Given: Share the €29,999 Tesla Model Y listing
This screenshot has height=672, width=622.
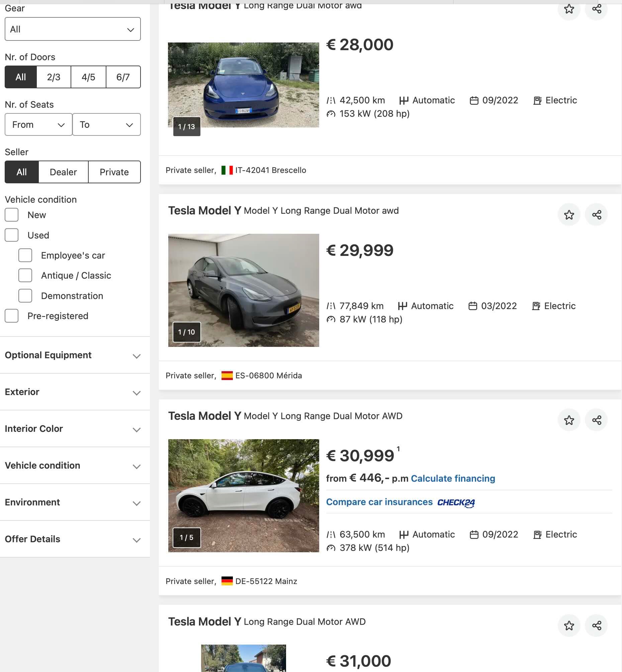Looking at the screenshot, I should tap(596, 215).
